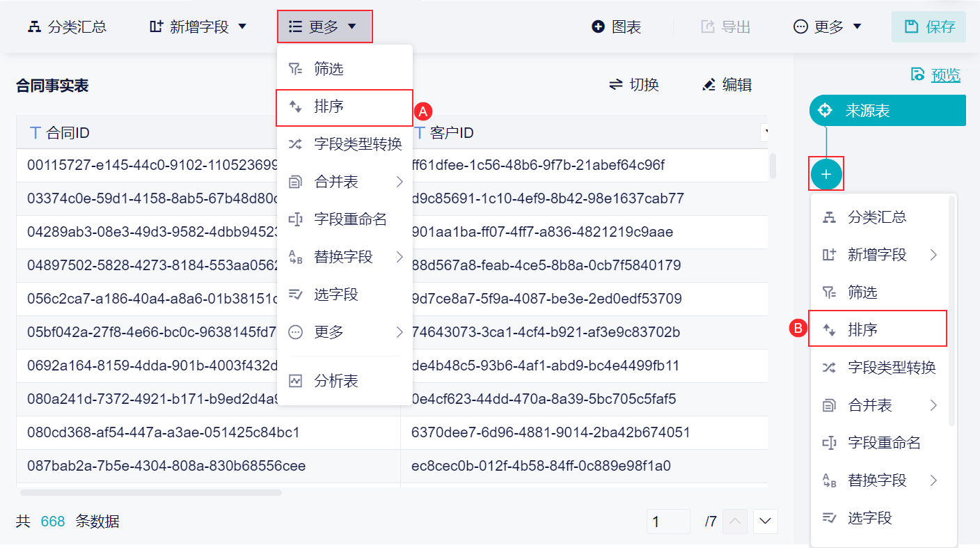Go to next page with the down arrow
980x548 pixels.
point(766,522)
